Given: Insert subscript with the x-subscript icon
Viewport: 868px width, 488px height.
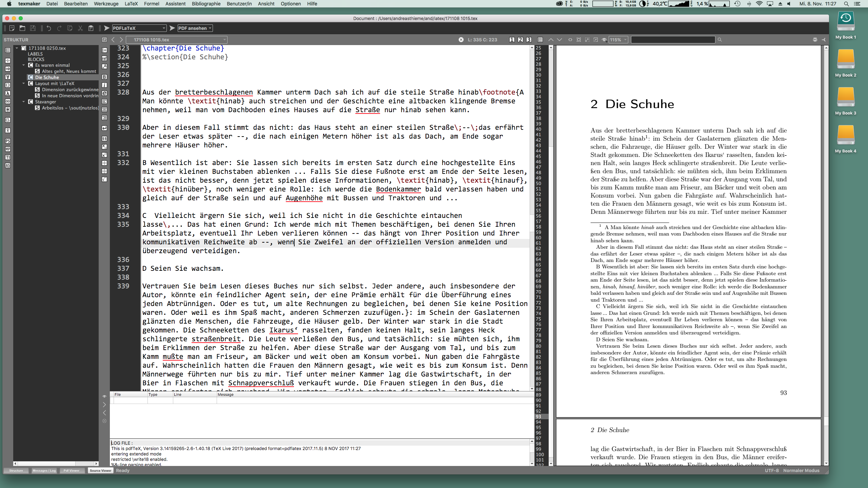Looking at the screenshot, I should [104, 147].
